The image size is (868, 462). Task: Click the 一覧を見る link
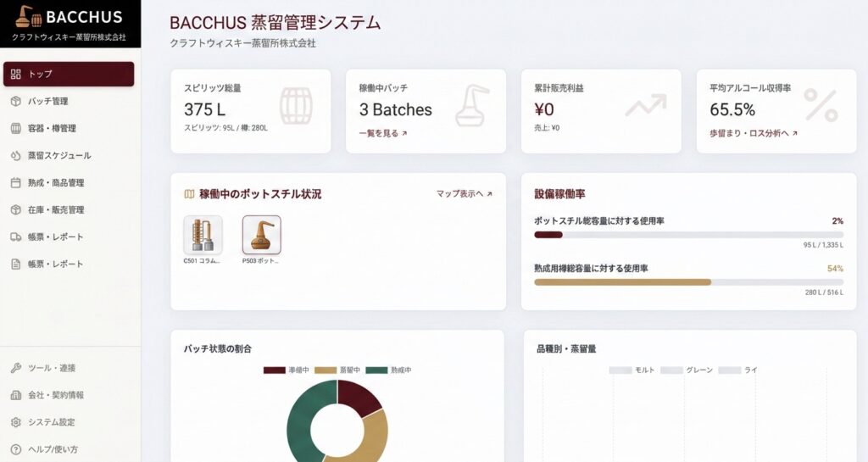tap(383, 133)
